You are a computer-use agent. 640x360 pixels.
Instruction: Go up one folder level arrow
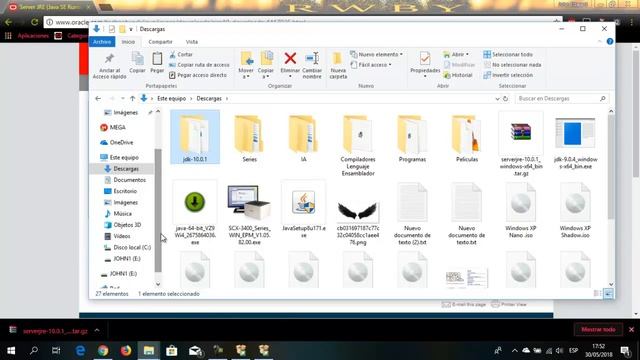pos(132,99)
